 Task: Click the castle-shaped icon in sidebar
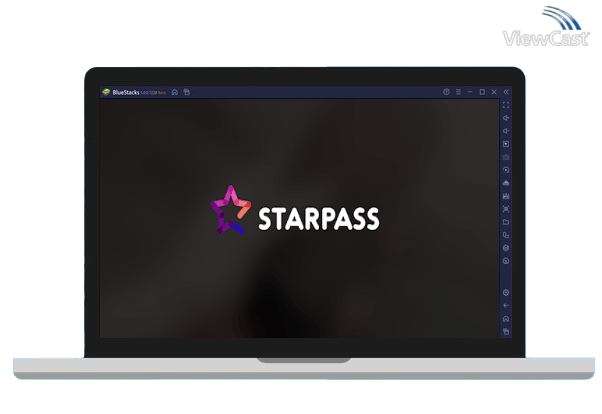[x=506, y=196]
